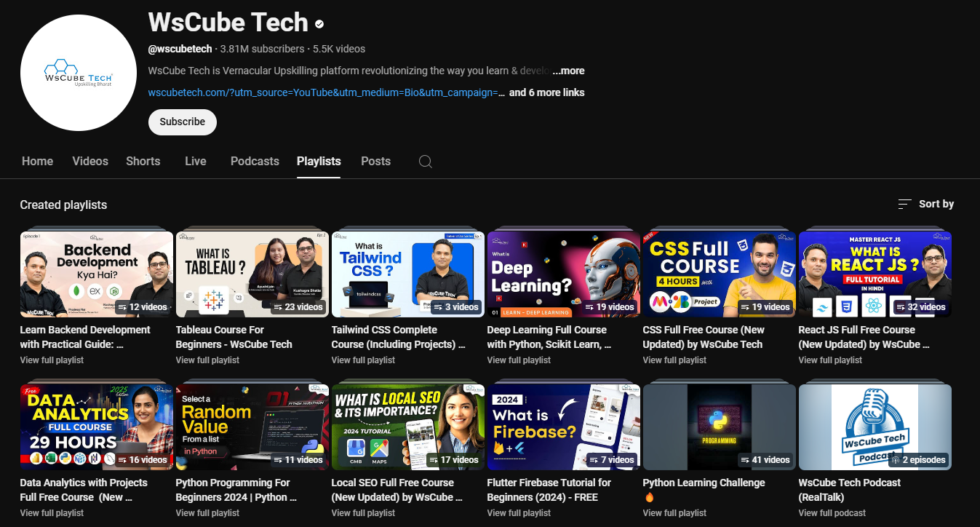Screen dimensions: 980x527
Task: Subscribe to the WsCube Tech channel
Action: click(x=183, y=122)
